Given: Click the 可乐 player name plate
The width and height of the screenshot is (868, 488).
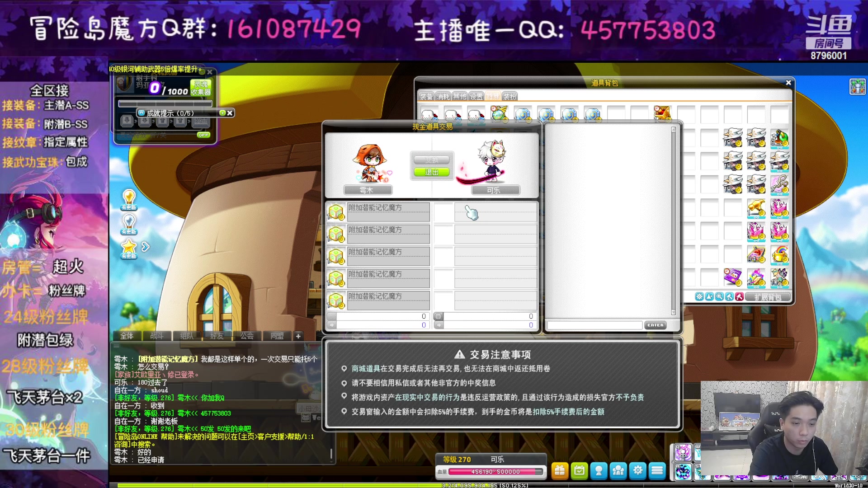Looking at the screenshot, I should pos(495,190).
